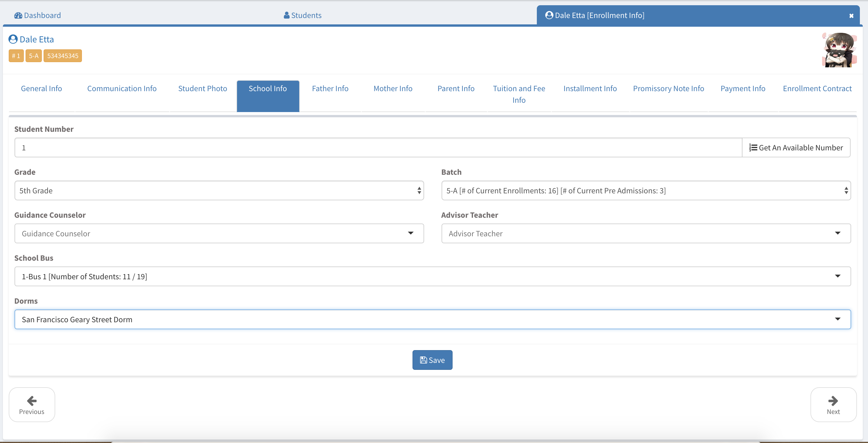Expand the Advisor Teacher dropdown
This screenshot has width=868, height=443.
pyautogui.click(x=646, y=233)
